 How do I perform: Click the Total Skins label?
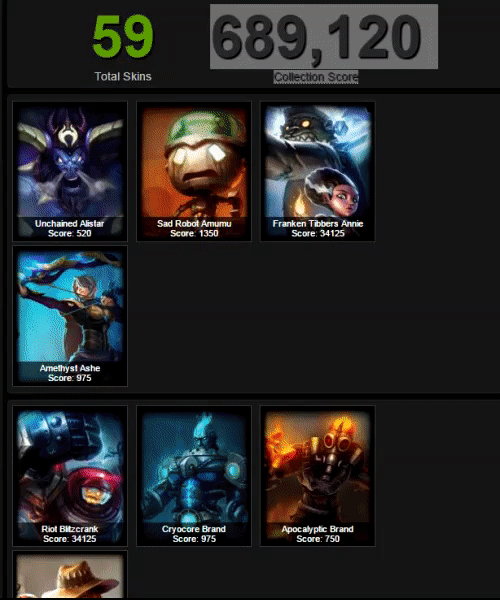click(x=123, y=77)
